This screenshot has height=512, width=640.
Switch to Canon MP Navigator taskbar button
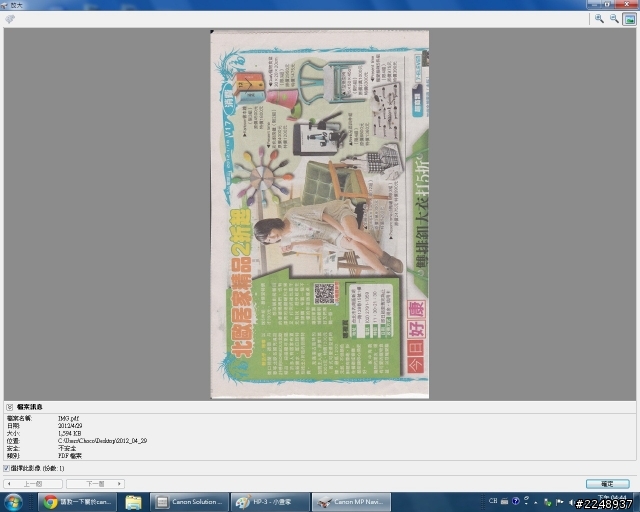tap(351, 502)
